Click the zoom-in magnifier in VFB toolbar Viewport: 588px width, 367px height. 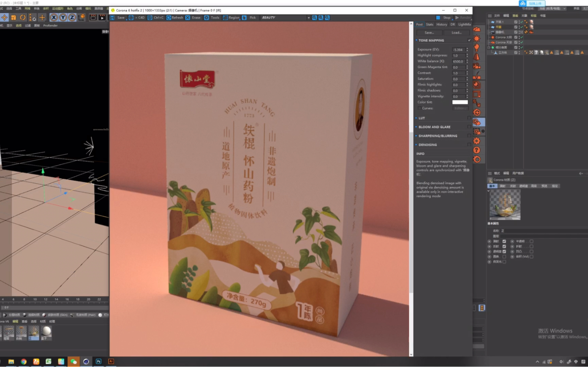[314, 17]
